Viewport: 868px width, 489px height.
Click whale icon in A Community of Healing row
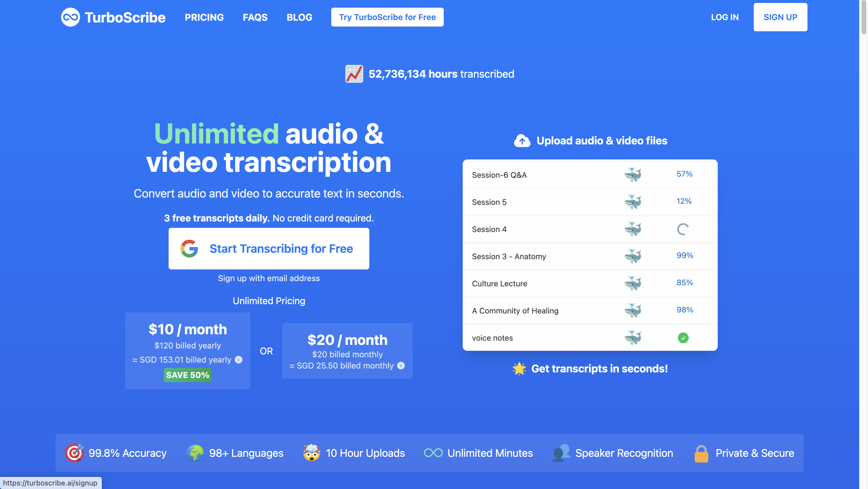632,310
